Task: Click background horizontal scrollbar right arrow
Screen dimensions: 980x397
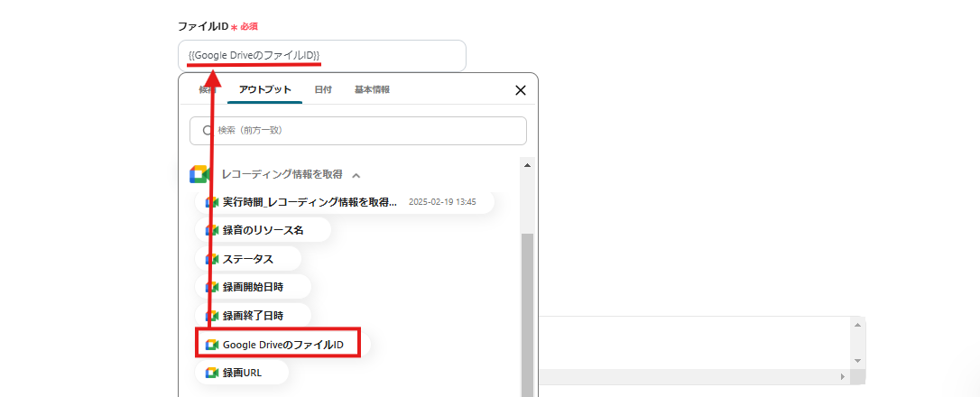Action: (x=843, y=376)
